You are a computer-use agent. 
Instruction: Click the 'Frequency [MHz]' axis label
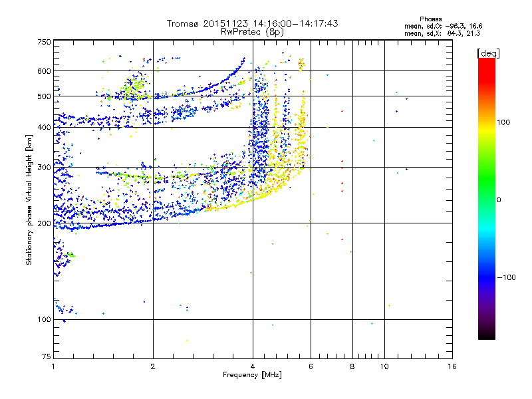[252, 375]
